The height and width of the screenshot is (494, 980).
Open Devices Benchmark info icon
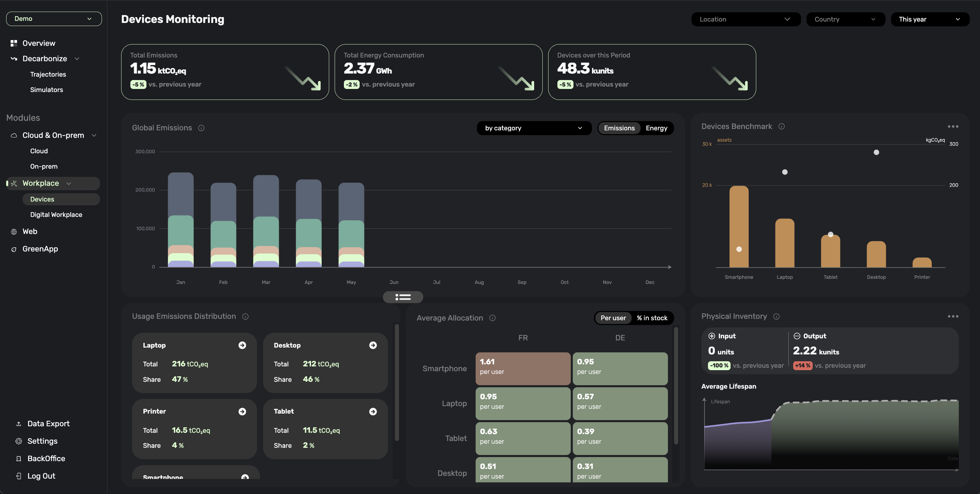pos(782,127)
